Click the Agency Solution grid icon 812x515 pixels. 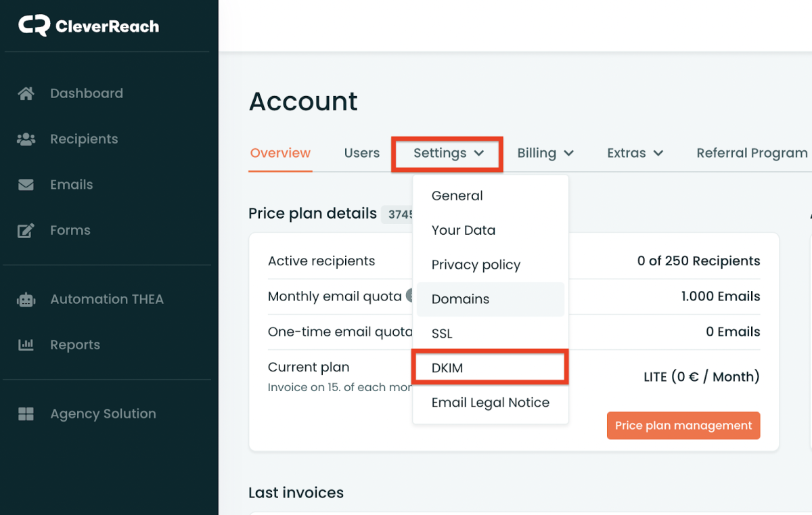tap(26, 414)
